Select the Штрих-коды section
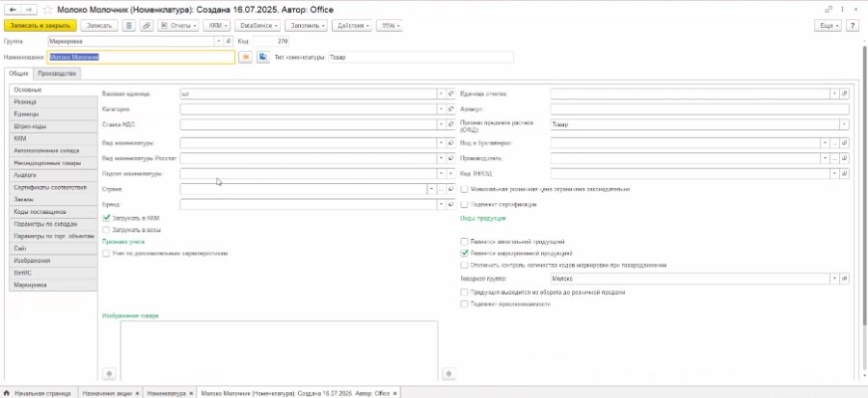 (x=53, y=126)
